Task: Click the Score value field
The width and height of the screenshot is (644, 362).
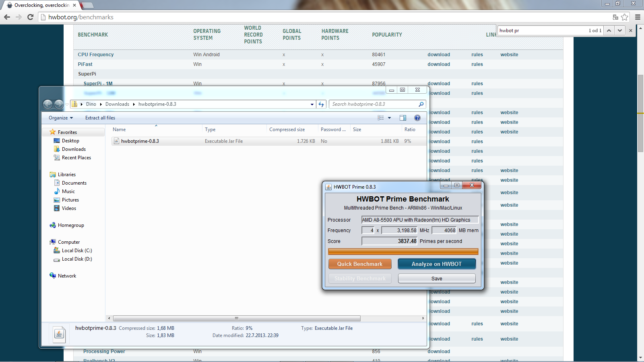Action: coord(390,241)
